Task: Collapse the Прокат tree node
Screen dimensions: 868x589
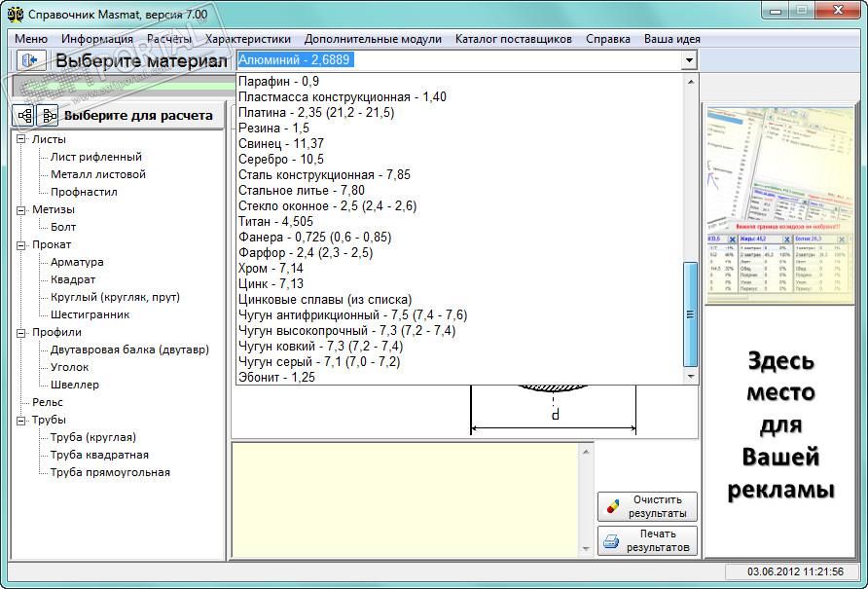Action: click(21, 245)
